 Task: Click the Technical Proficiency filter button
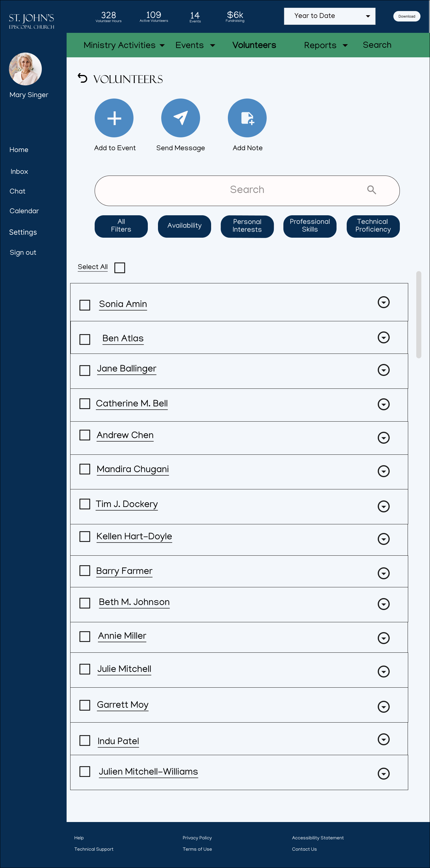coord(373,226)
